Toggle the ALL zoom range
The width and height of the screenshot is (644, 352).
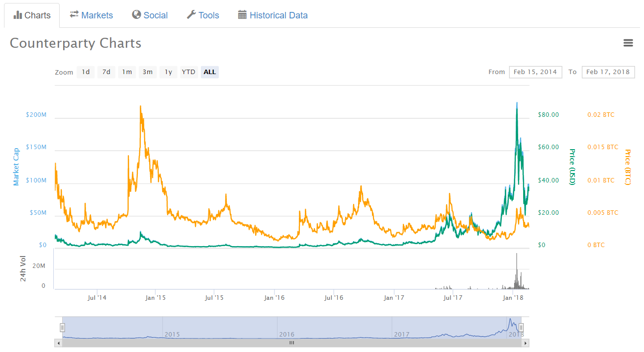coord(209,72)
